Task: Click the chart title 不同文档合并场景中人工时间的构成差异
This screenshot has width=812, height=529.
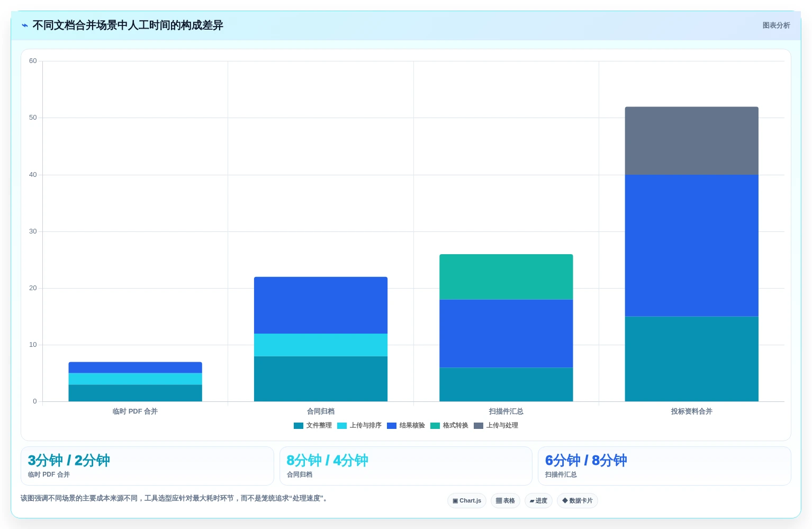Action: pos(128,25)
